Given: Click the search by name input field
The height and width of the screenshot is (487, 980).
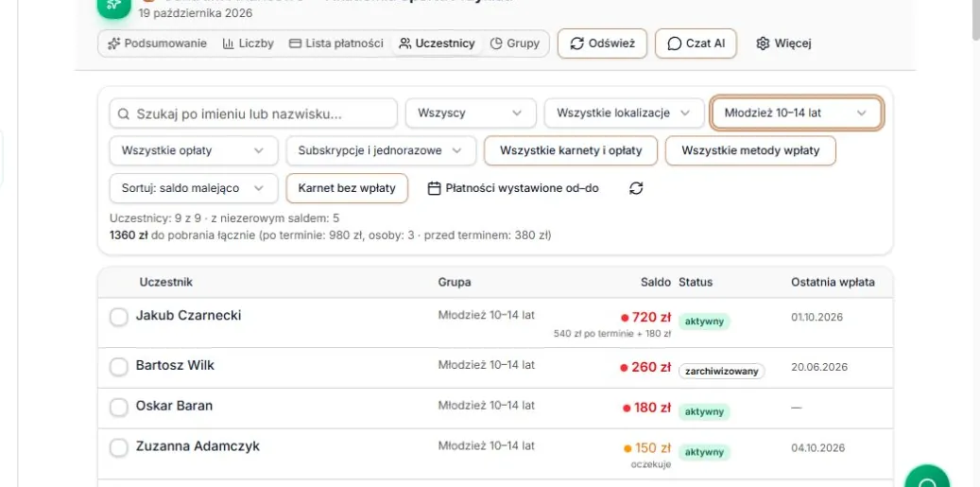Looking at the screenshot, I should point(254,113).
